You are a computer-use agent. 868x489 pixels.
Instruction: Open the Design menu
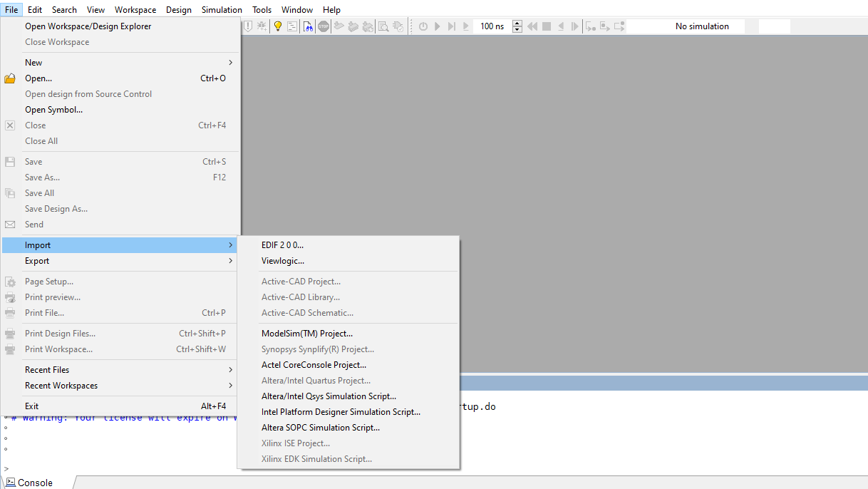click(x=179, y=10)
